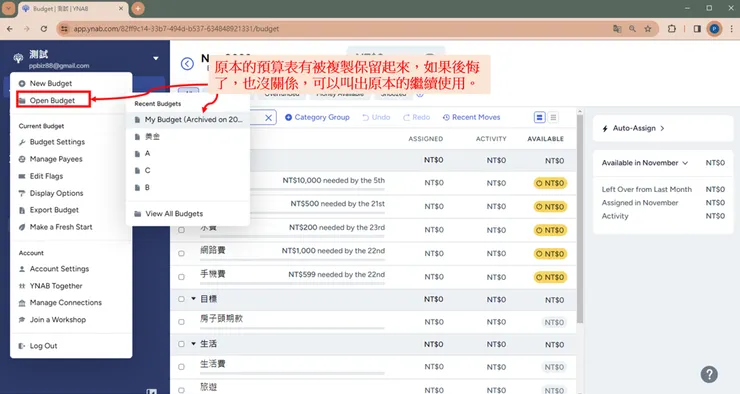740x394 pixels.
Task: Click the Undo button
Action: [x=376, y=117]
